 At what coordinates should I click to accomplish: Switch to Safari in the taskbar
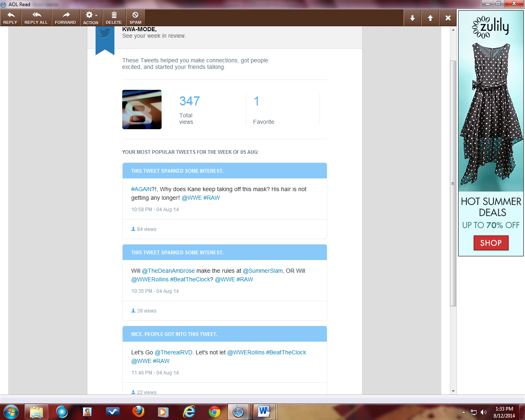(x=238, y=412)
